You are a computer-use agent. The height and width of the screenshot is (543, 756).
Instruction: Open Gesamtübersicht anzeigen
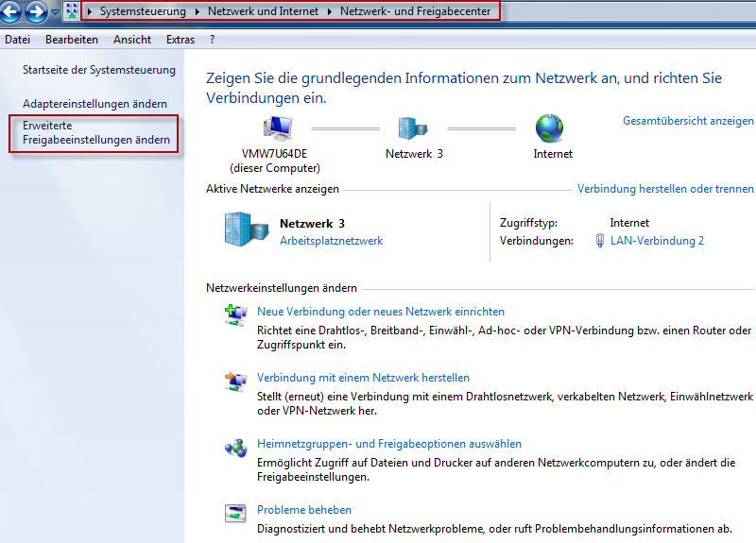tap(688, 121)
